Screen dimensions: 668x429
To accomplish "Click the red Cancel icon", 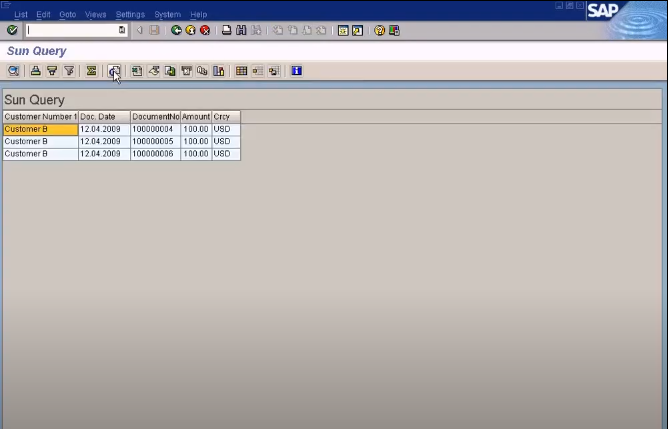I will [x=205, y=30].
